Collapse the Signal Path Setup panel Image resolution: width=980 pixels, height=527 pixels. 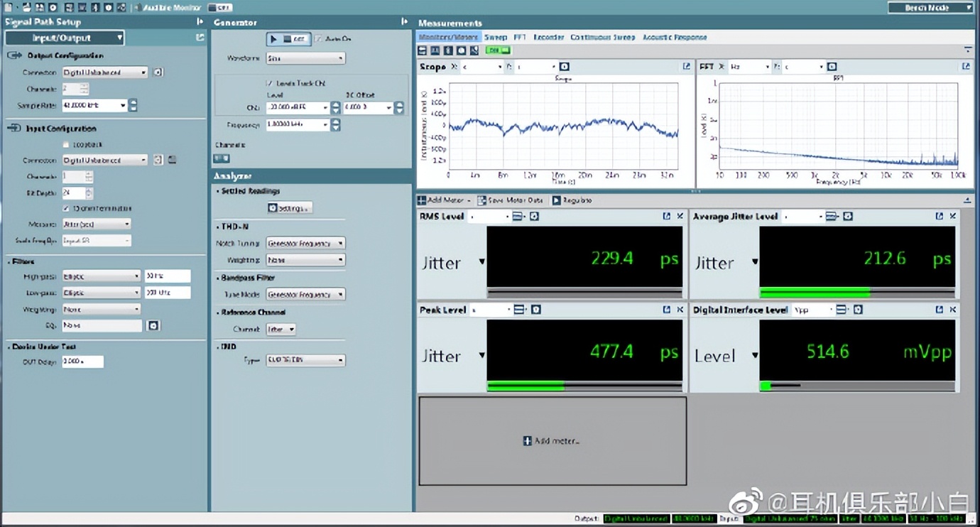pos(200,22)
